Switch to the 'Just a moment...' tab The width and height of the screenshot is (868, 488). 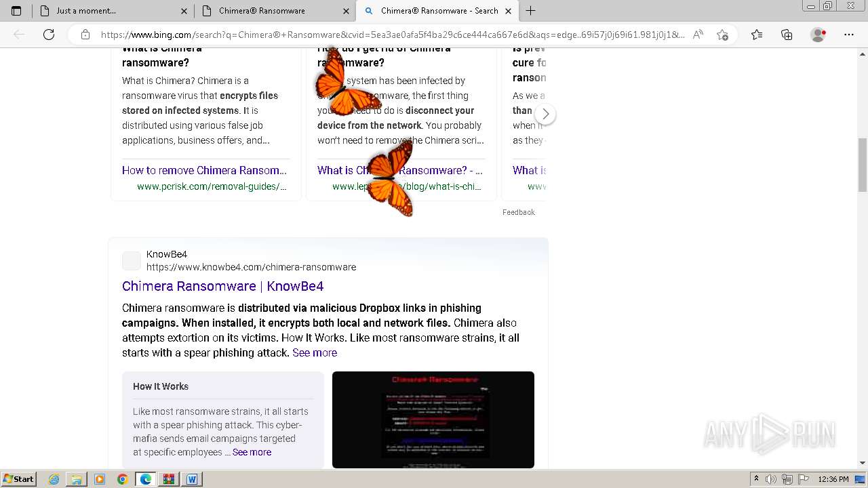tap(112, 11)
